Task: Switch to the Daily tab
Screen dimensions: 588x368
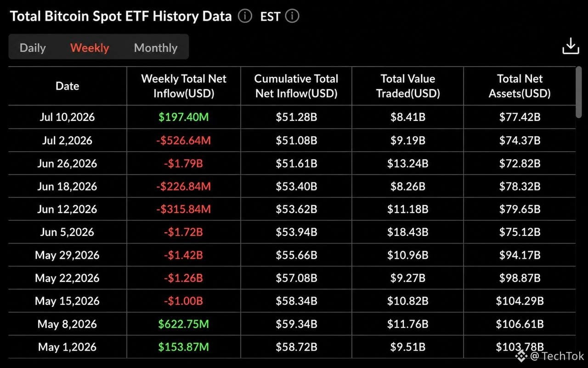Action: (x=33, y=48)
